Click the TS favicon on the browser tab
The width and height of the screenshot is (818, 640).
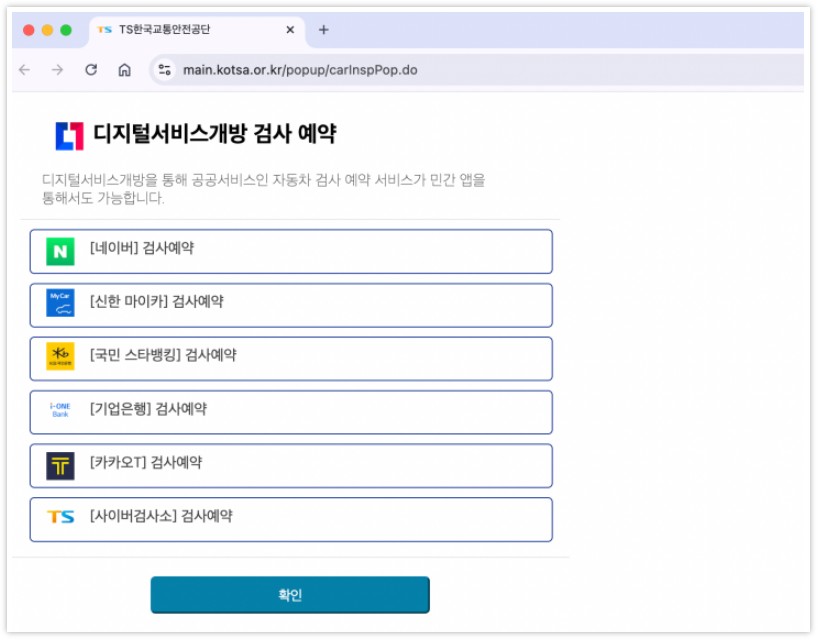[104, 30]
